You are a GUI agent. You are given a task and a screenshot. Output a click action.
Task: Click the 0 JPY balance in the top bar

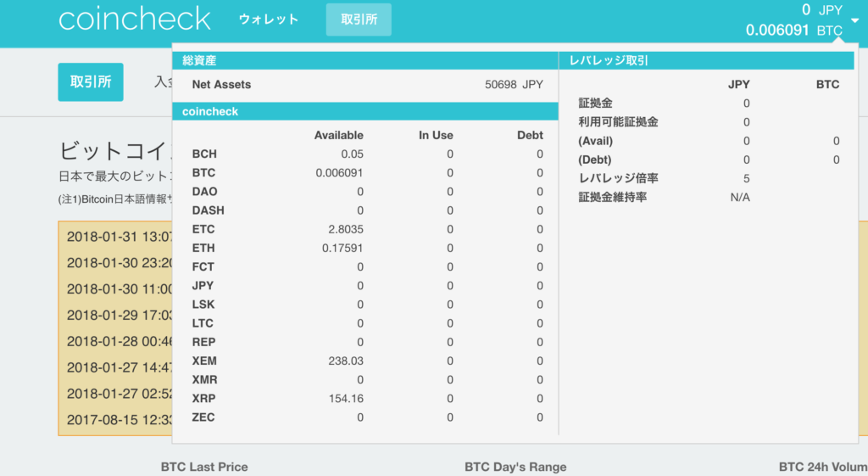click(x=822, y=10)
